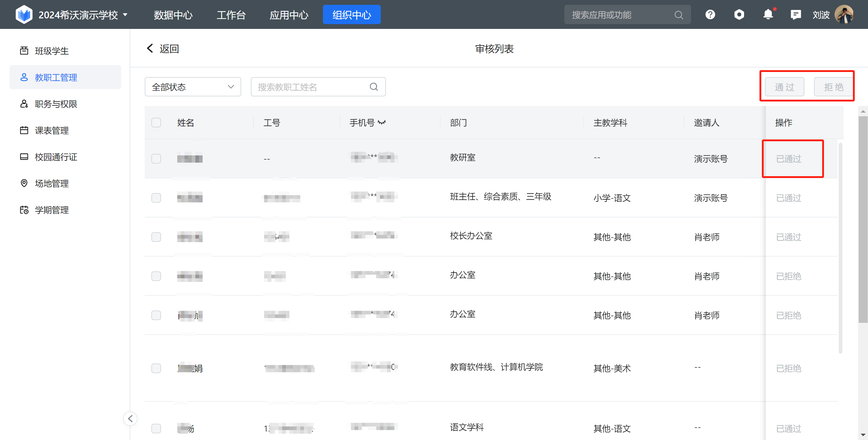Collapse sidebar with the chevron button

pos(131,418)
